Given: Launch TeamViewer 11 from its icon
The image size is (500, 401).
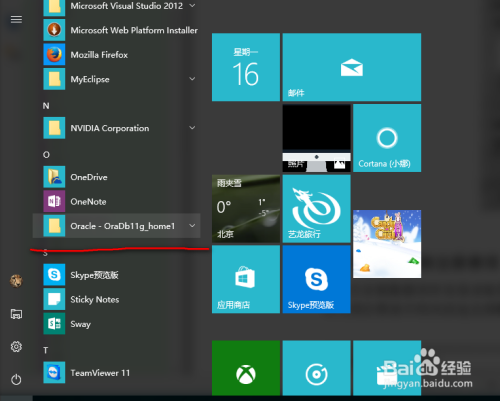Looking at the screenshot, I should 54,373.
